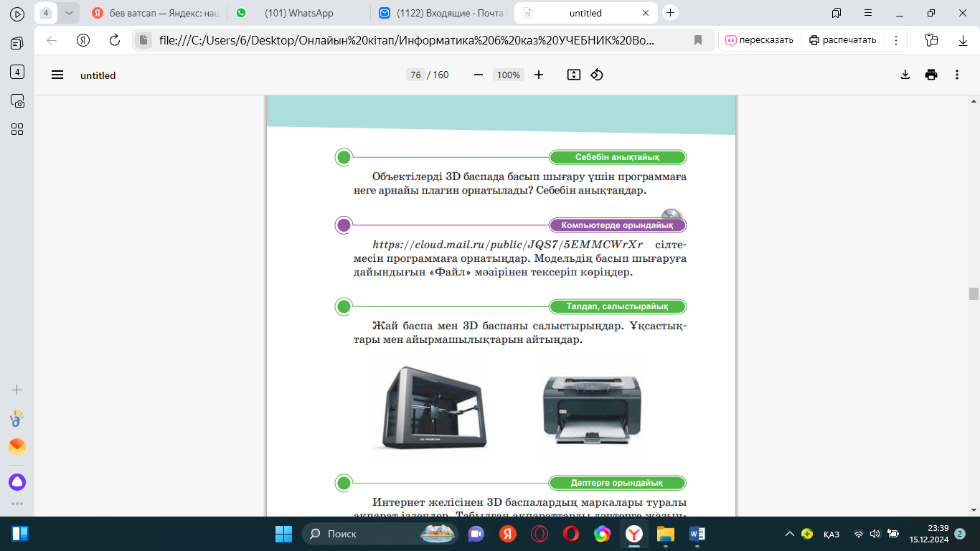Open PDF viewer more actions menu

click(x=957, y=75)
